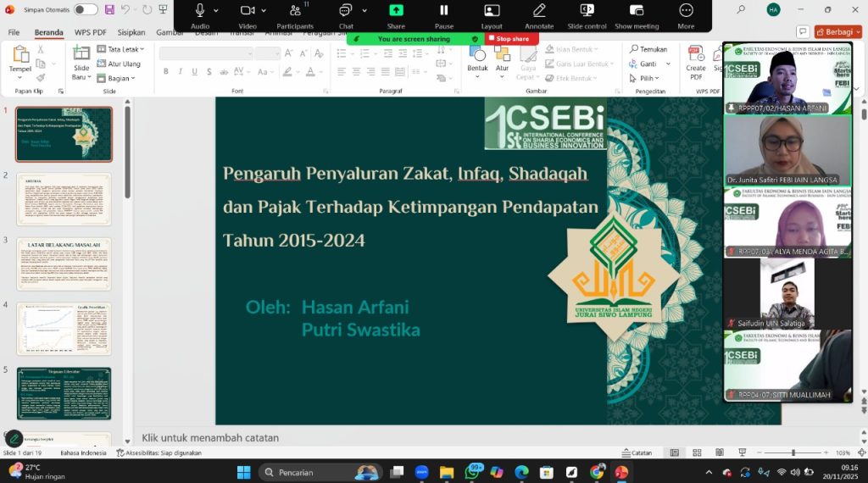Expand the Tata Letak dropdown
Screen dimensions: 868x483
click(x=125, y=50)
